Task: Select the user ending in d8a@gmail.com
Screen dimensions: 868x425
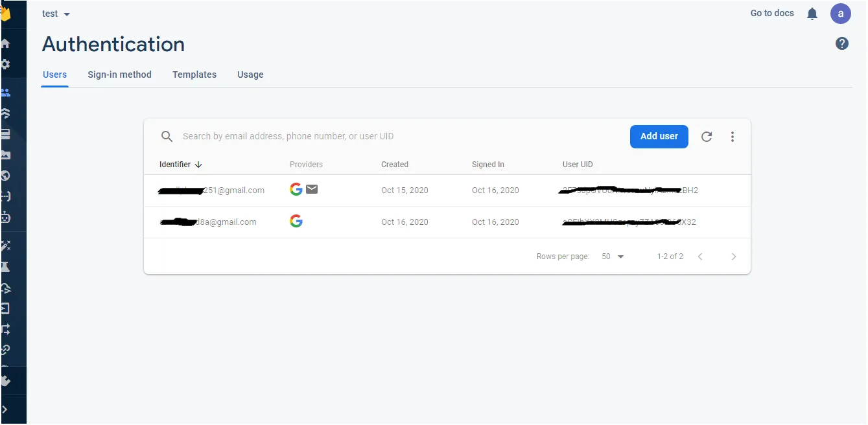Action: click(x=207, y=222)
